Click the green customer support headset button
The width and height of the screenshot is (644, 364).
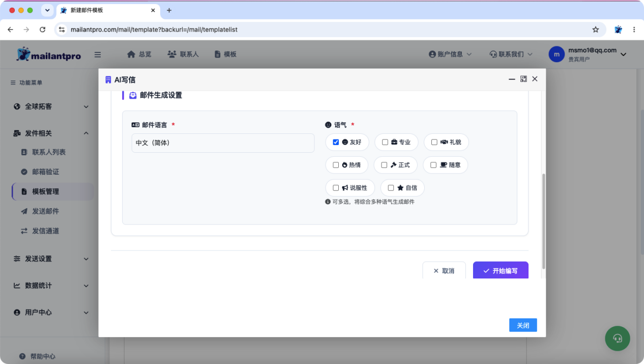pos(618,338)
